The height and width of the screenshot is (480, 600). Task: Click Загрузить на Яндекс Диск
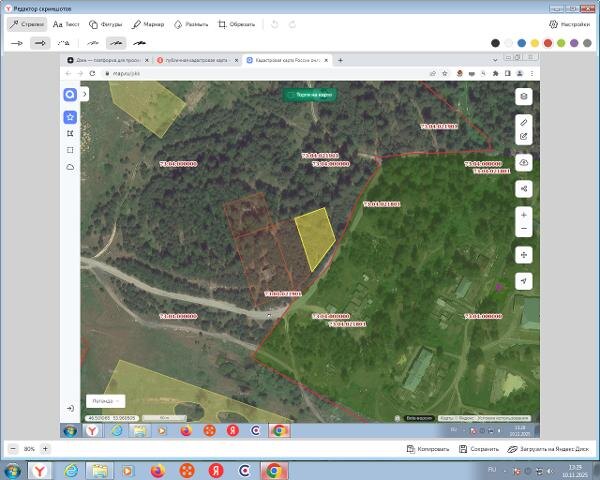tap(548, 449)
